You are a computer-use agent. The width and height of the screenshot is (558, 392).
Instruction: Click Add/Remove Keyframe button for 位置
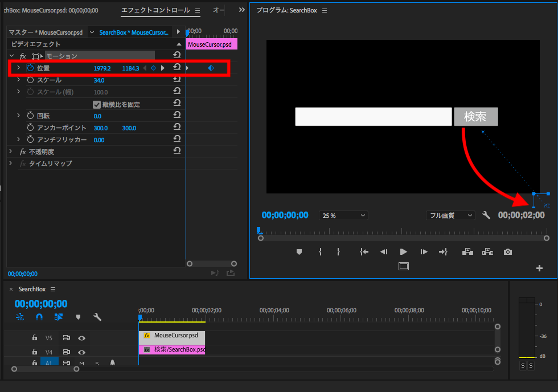coord(153,68)
